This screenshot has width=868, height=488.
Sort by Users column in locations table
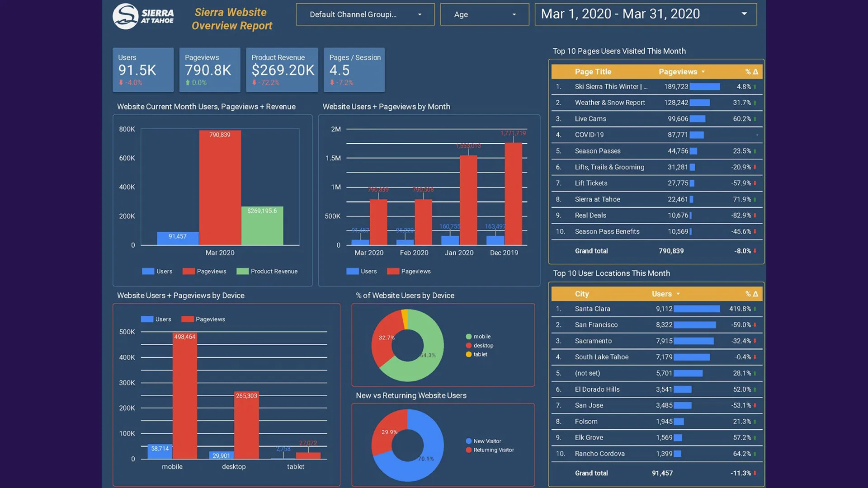[678, 294]
